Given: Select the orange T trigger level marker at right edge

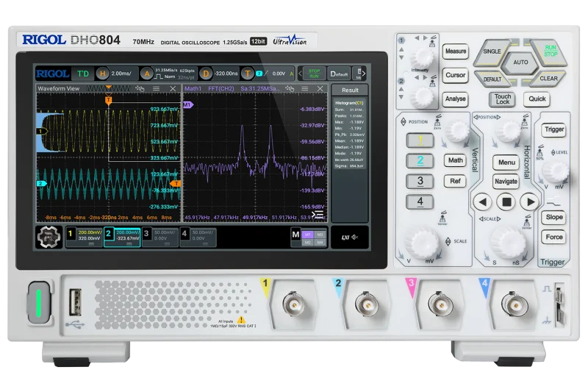Looking at the screenshot, I should (x=176, y=183).
